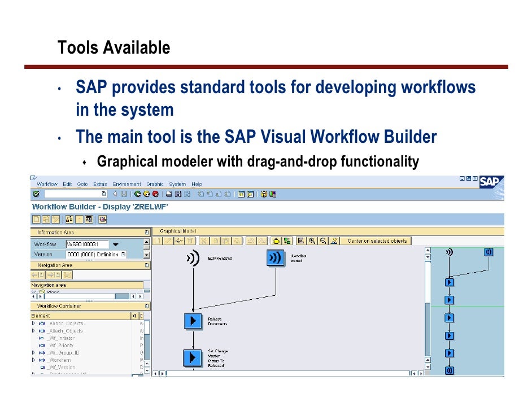Open the Graphic menu
Screen dimensions: 532x411
155,184
